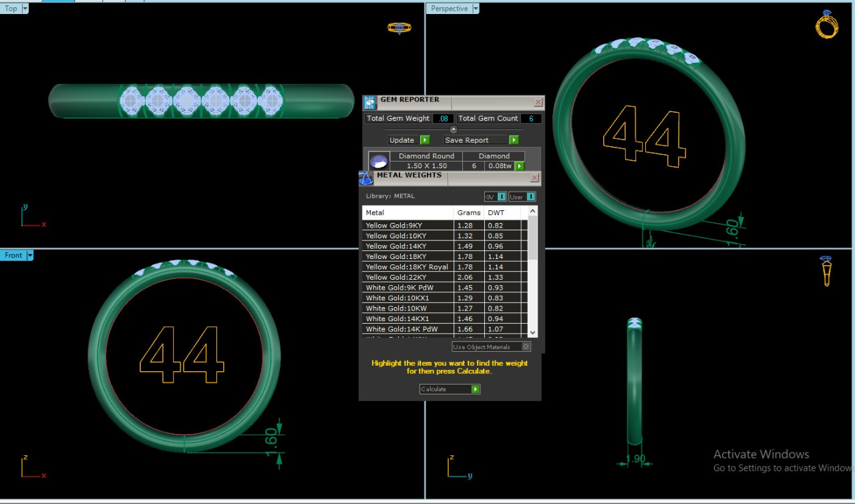855x504 pixels.
Task: Select White Gold:14K PdW metal row
Action: click(x=407, y=329)
